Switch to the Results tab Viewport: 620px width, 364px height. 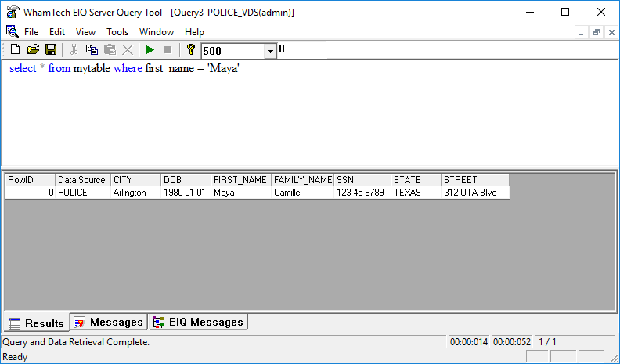pos(36,323)
